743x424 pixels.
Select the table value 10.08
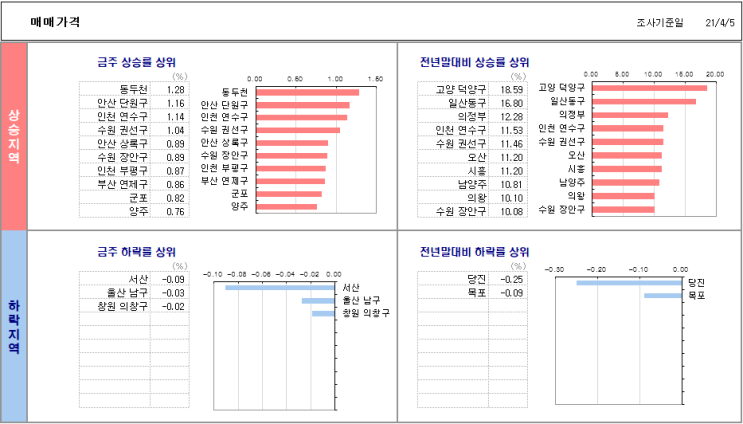(512, 212)
